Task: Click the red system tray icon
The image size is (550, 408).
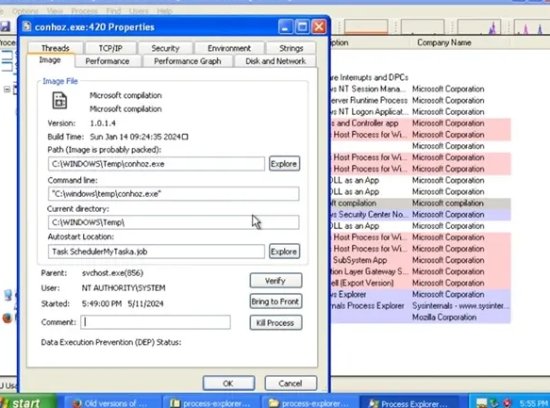Action: [x=507, y=403]
